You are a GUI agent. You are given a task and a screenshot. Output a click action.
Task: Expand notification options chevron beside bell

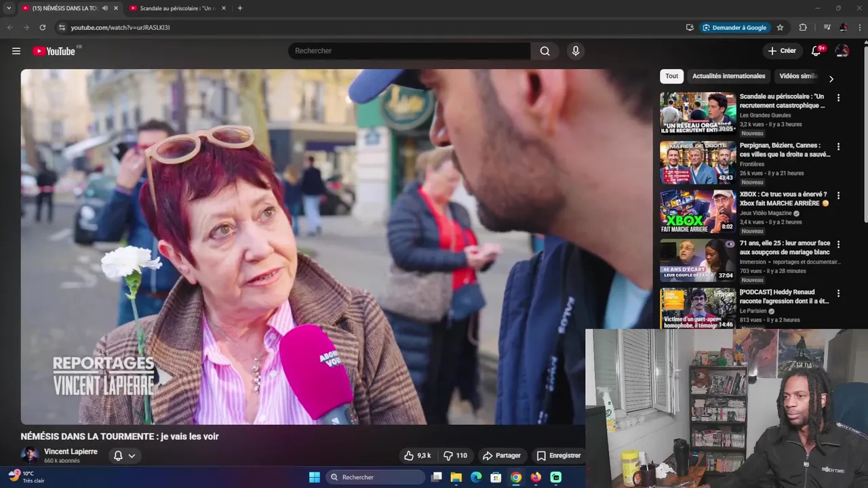(132, 455)
